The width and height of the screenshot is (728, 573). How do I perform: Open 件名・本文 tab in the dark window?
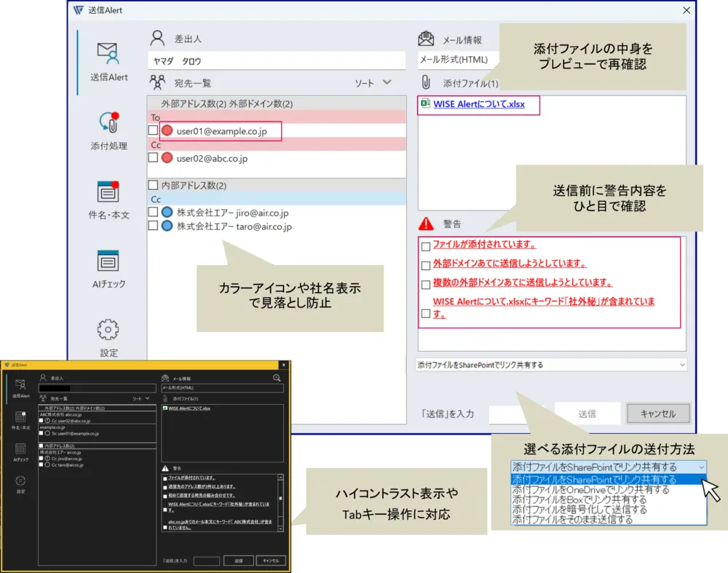(20, 420)
